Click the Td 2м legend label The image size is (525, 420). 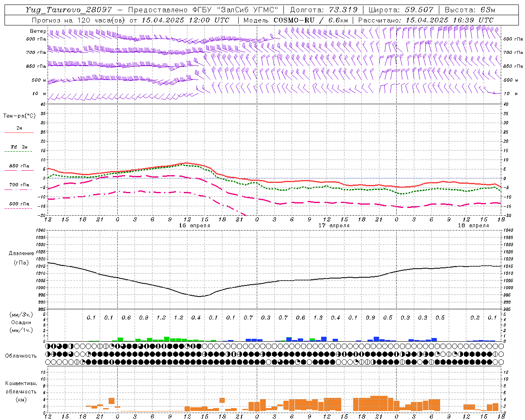19,147
